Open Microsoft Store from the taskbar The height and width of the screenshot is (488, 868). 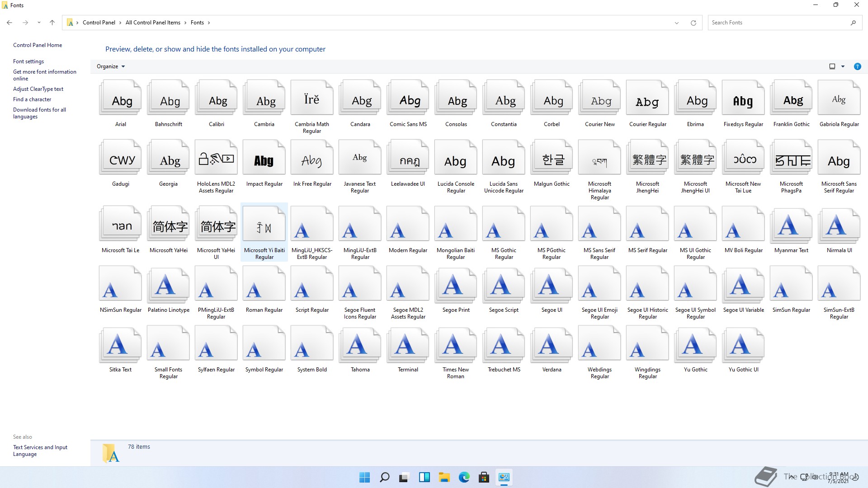point(484,477)
